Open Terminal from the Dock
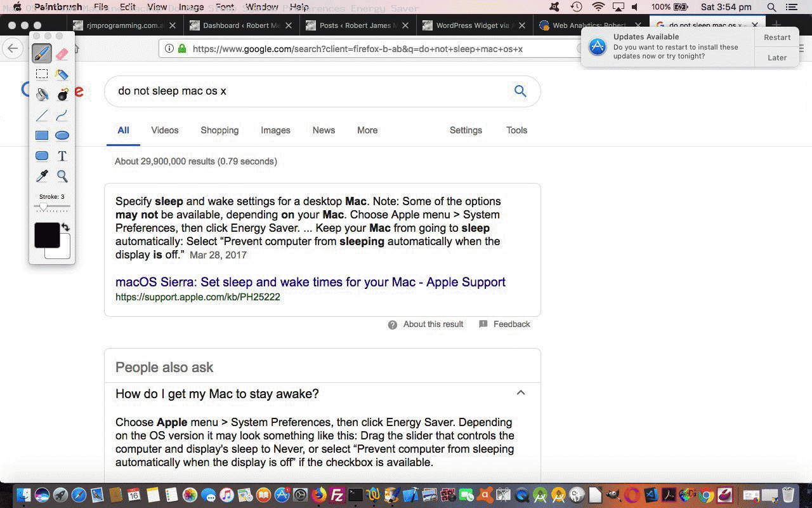 tap(355, 495)
